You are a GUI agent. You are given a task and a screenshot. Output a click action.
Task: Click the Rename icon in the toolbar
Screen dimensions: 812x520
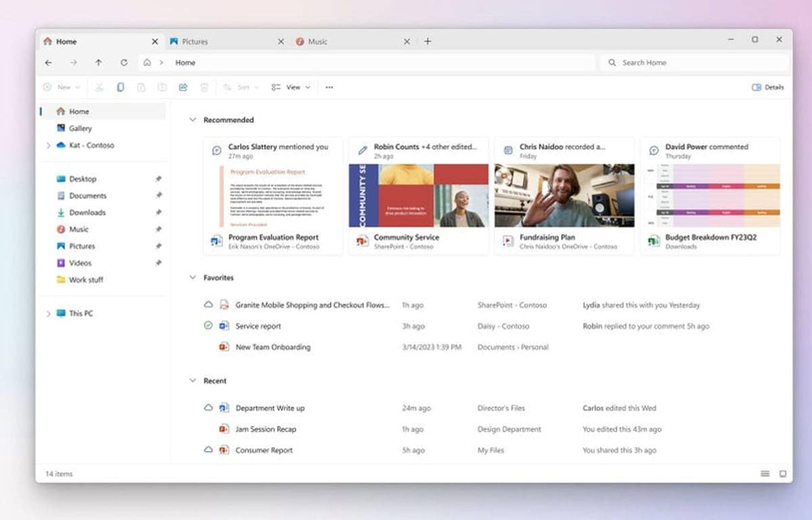coord(162,87)
